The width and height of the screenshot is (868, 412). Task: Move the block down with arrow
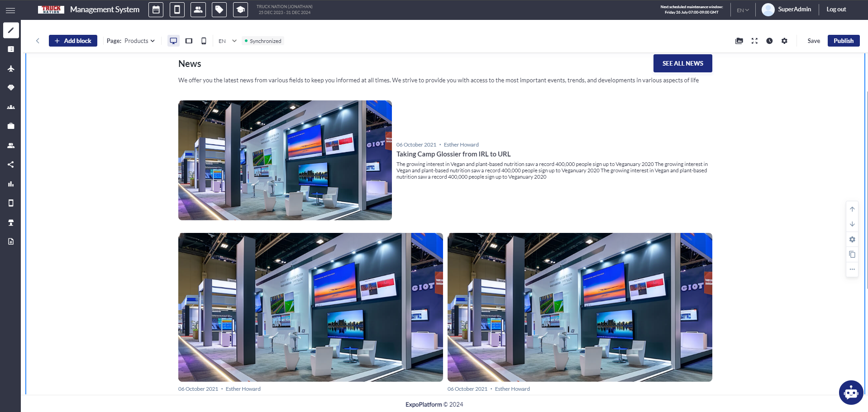point(852,224)
